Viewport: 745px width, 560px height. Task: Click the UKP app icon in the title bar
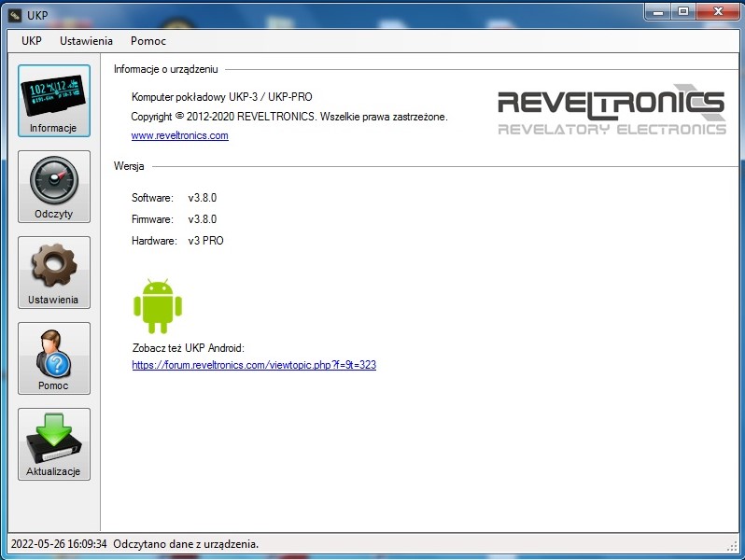pos(15,16)
